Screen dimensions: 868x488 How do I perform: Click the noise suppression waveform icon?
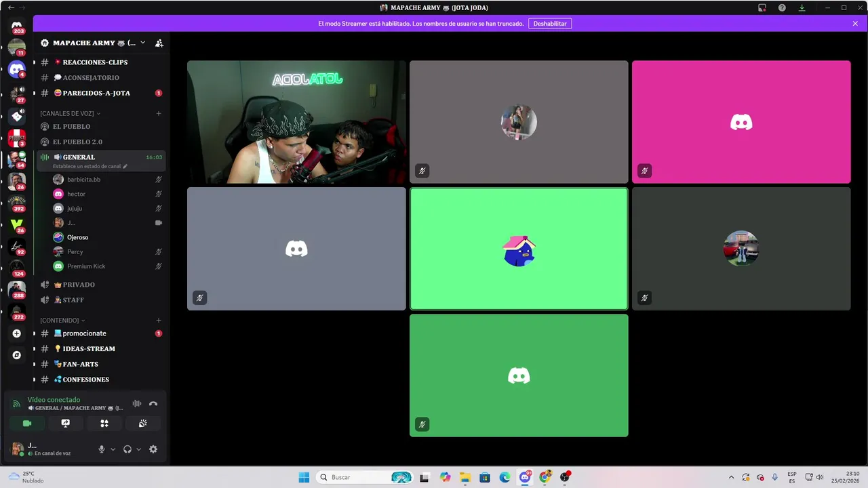[137, 403]
